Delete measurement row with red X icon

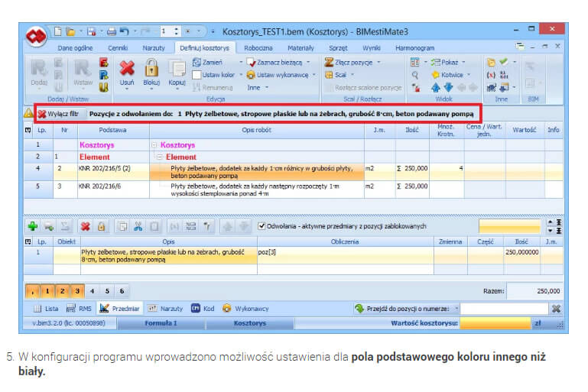[86, 226]
